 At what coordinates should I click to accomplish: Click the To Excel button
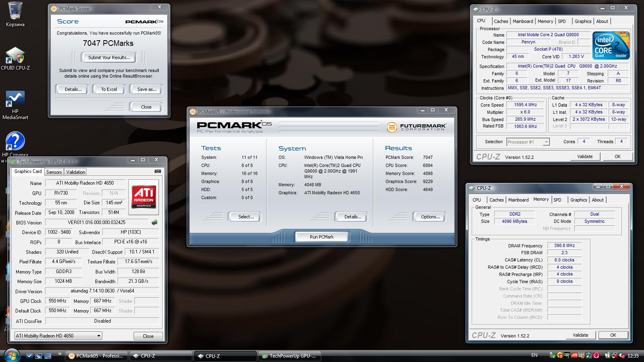pyautogui.click(x=109, y=89)
